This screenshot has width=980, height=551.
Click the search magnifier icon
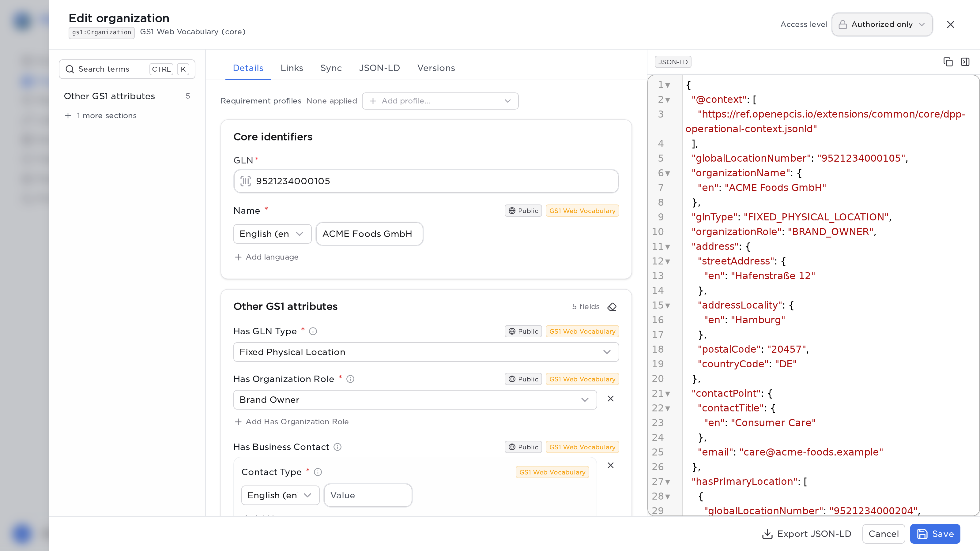click(70, 69)
